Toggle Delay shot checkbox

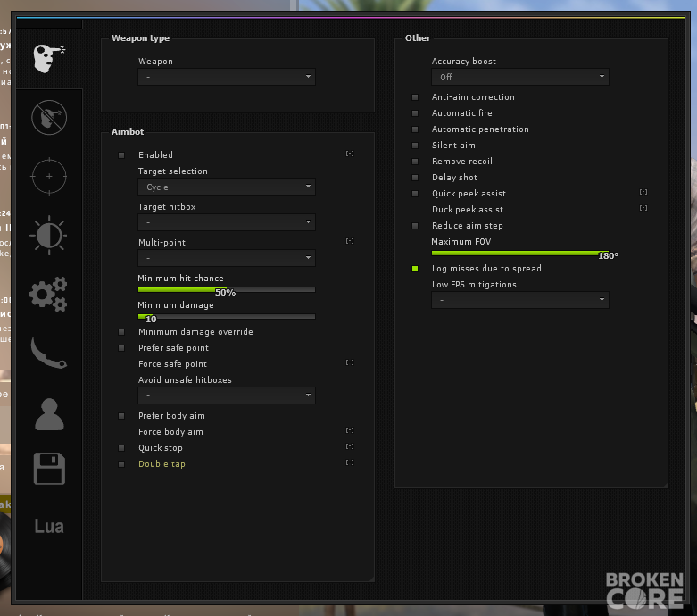tap(415, 178)
